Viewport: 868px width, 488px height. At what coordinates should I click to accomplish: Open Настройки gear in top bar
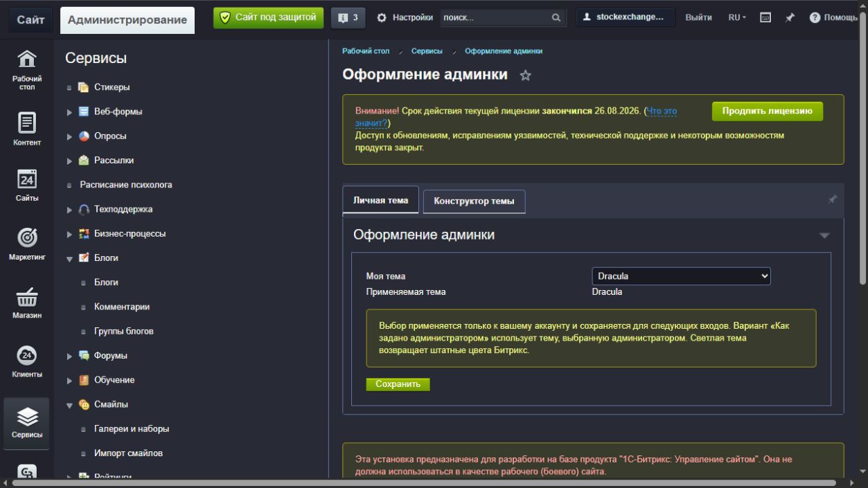click(405, 18)
